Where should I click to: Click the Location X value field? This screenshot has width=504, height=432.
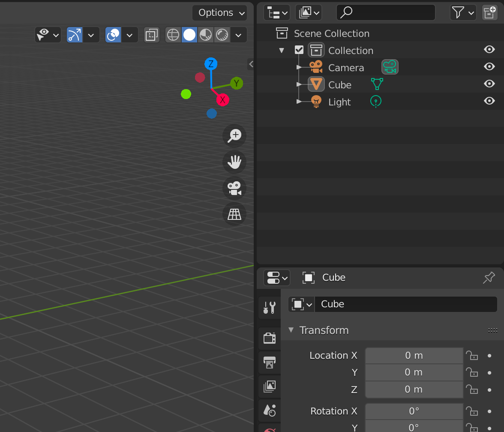tap(414, 356)
